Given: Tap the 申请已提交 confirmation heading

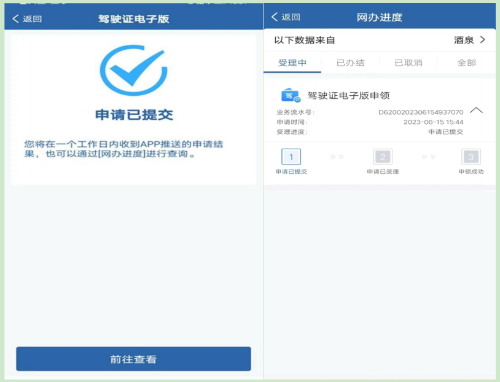Looking at the screenshot, I should 134,115.
